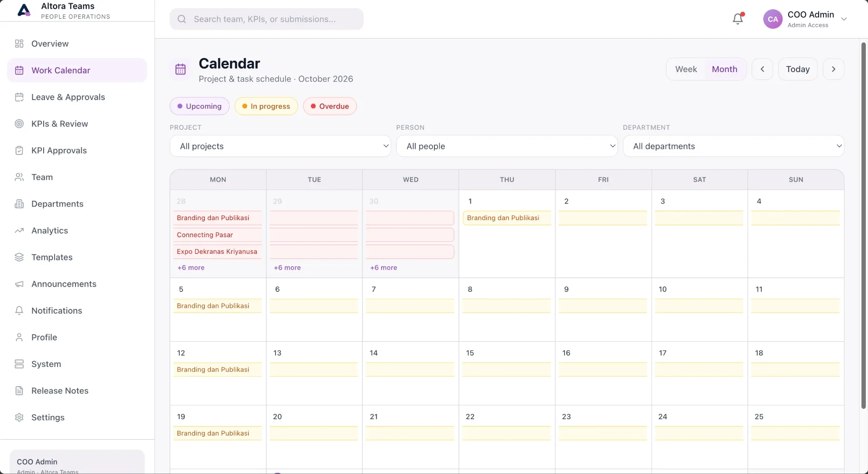Open Branding dan Publikasi event on Monday 12

click(x=217, y=370)
